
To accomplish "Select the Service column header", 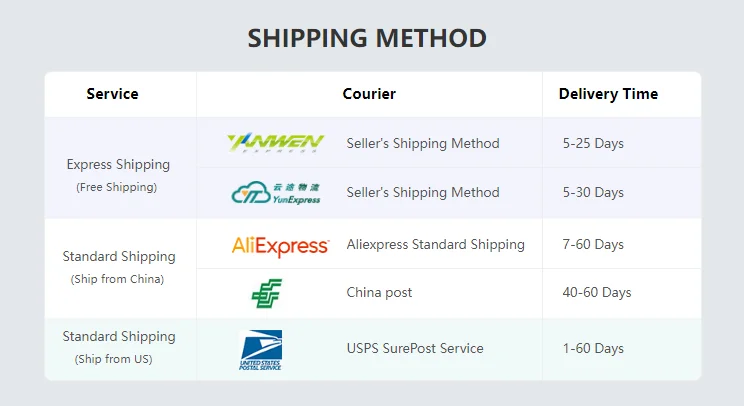I will pos(112,94).
